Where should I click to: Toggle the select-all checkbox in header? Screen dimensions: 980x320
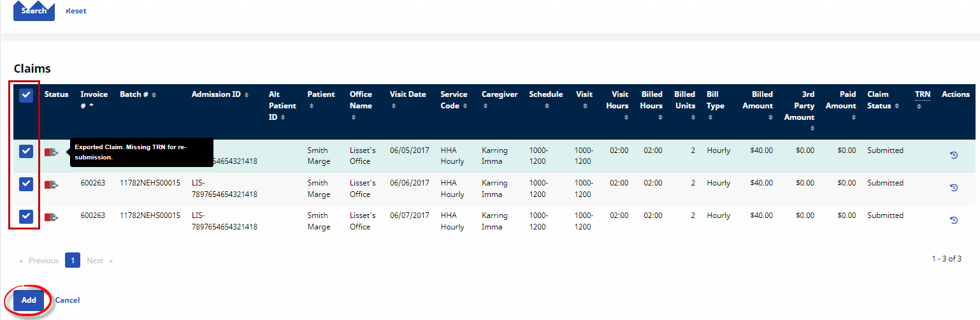25,96
